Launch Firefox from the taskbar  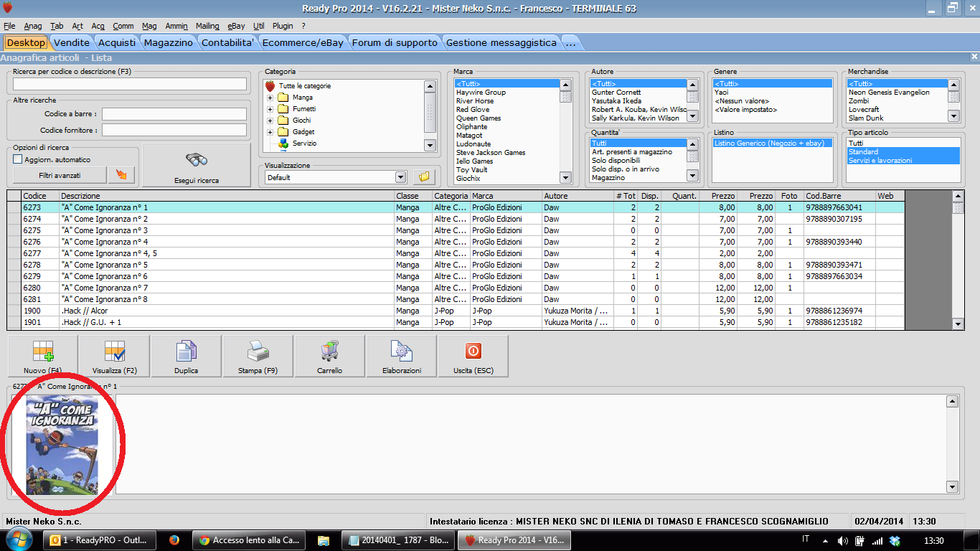pos(174,540)
